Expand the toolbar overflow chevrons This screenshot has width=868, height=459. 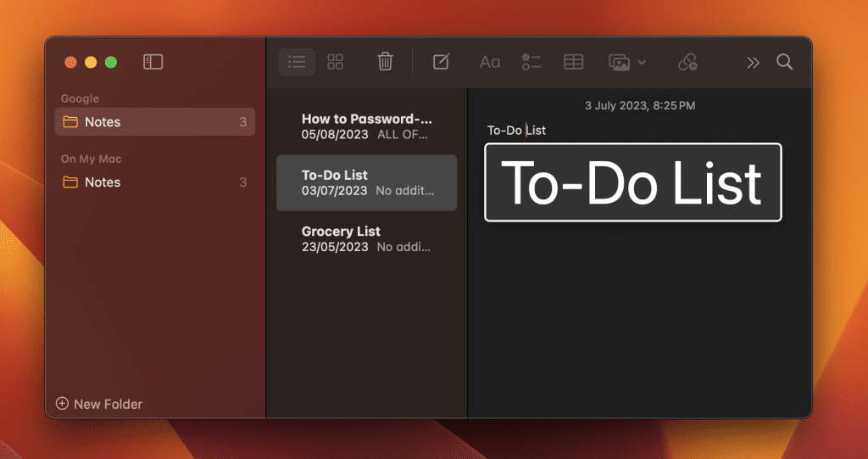point(753,62)
